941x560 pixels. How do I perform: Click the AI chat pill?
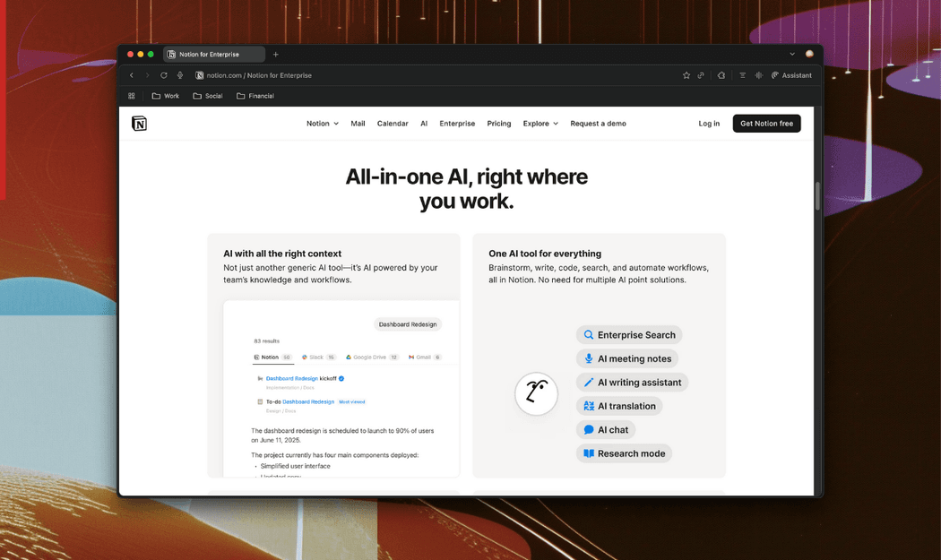click(606, 430)
